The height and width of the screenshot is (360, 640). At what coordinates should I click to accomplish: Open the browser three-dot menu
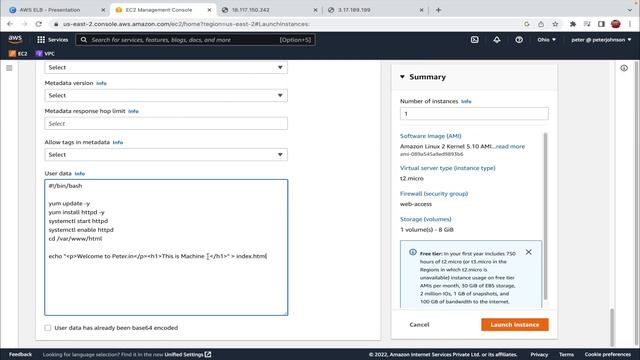630,24
